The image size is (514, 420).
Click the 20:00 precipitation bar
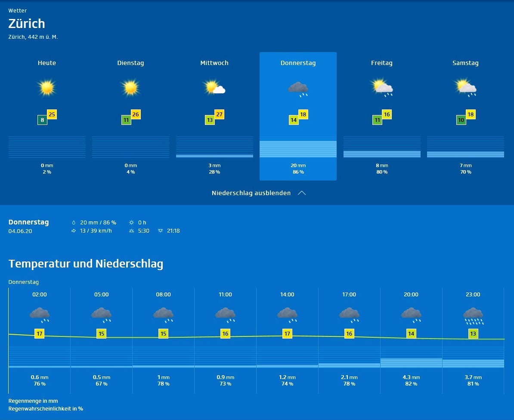[x=411, y=362]
